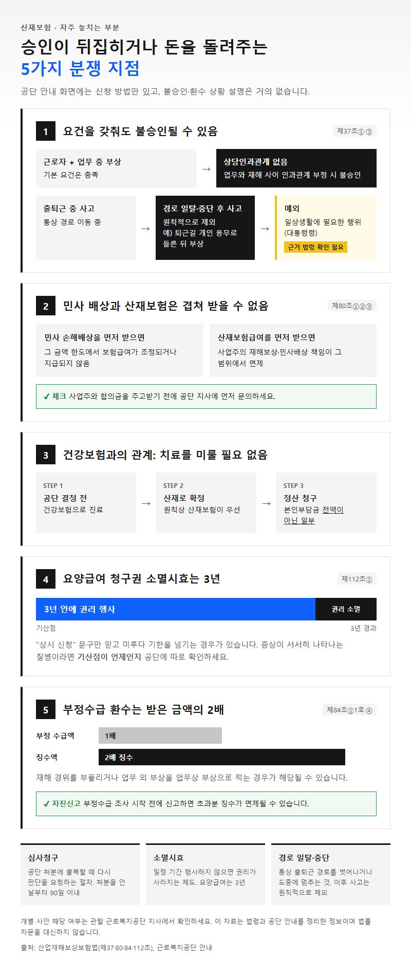Screen dimensions: 411x980
Task: Click the bold '기산점이 언제인지' text
Action: [109, 657]
